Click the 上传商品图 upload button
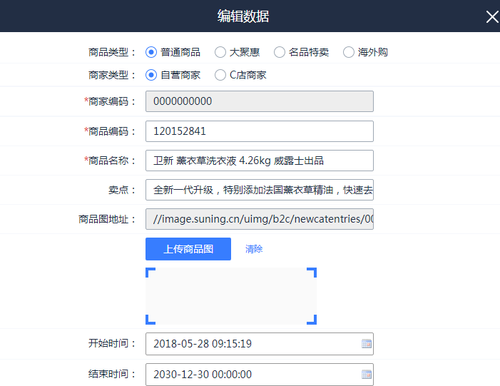Image resolution: width=500 pixels, height=386 pixels. coord(188,249)
